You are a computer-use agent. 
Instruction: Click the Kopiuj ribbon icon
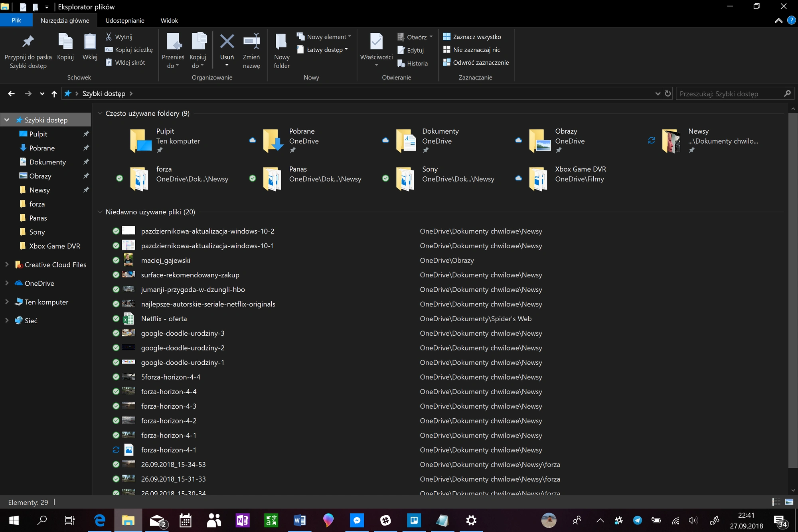(65, 42)
